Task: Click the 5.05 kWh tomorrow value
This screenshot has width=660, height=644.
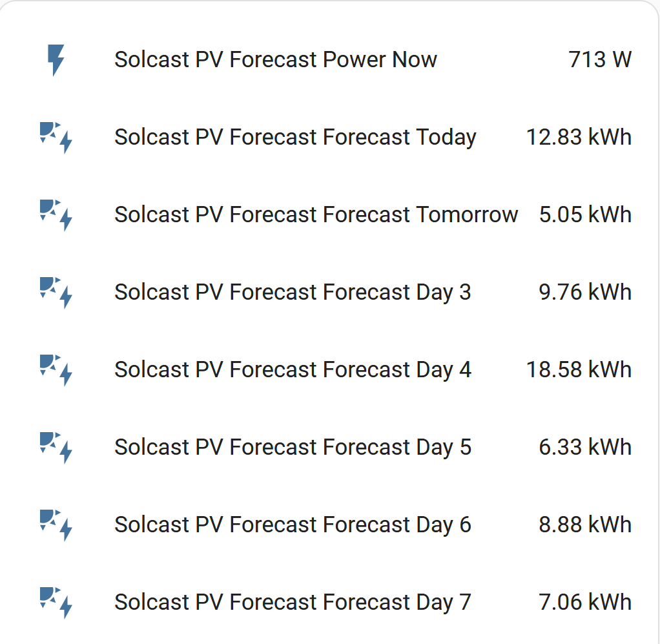Action: pos(586,214)
